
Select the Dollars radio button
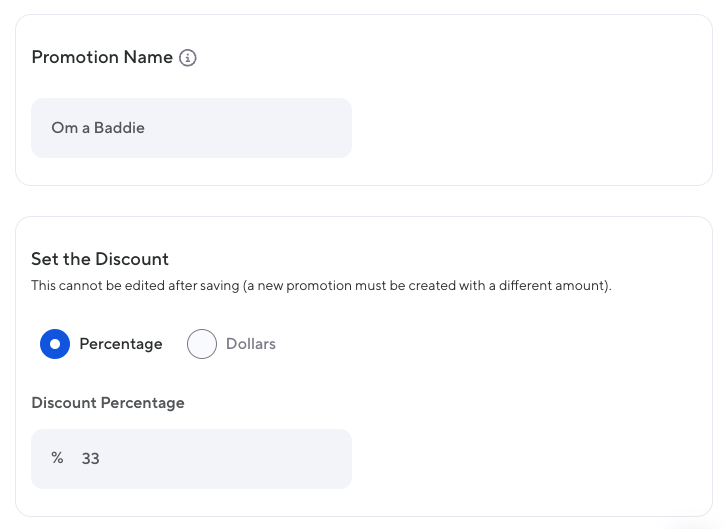[202, 344]
